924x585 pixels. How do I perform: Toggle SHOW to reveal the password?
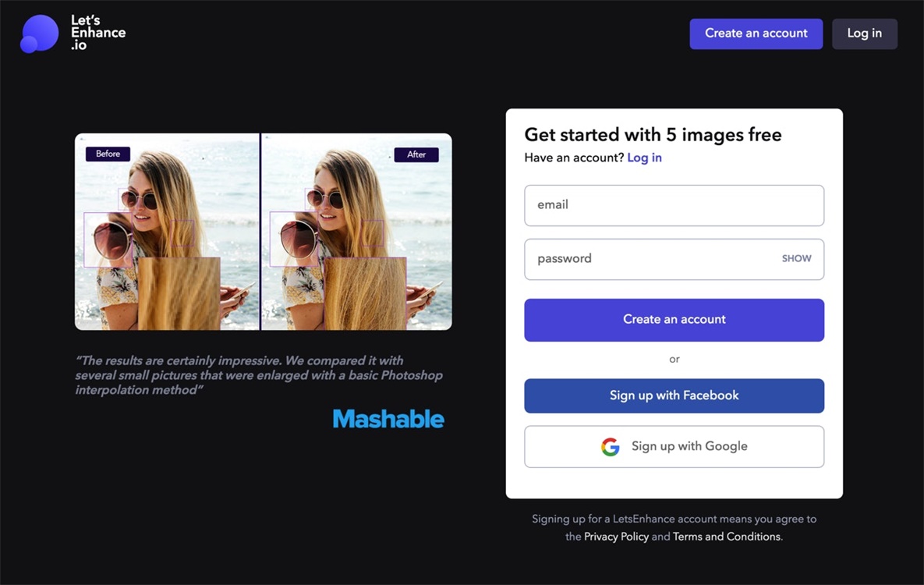796,259
